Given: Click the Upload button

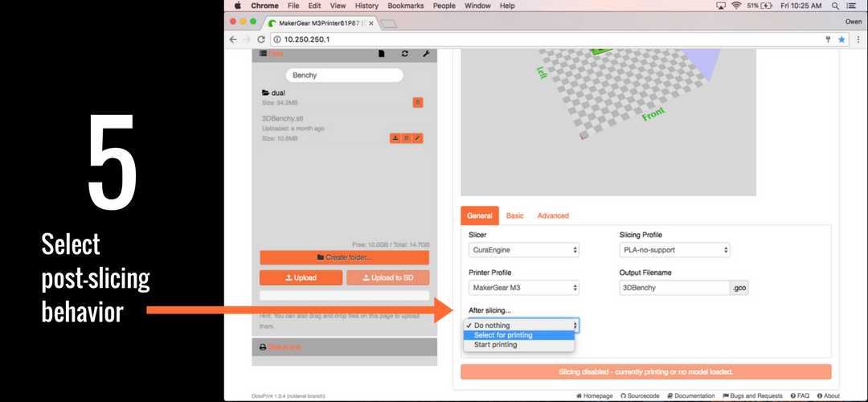Looking at the screenshot, I should click(301, 277).
